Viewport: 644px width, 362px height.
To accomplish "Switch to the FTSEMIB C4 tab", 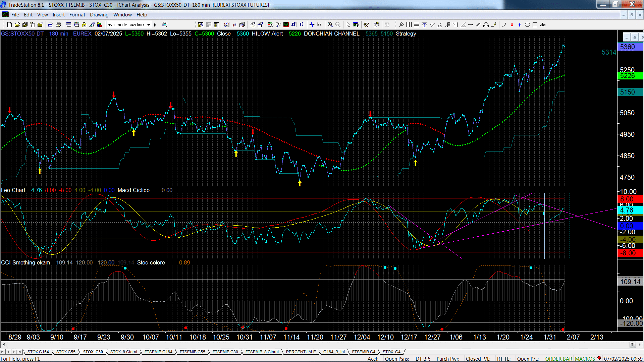I will point(364,352).
